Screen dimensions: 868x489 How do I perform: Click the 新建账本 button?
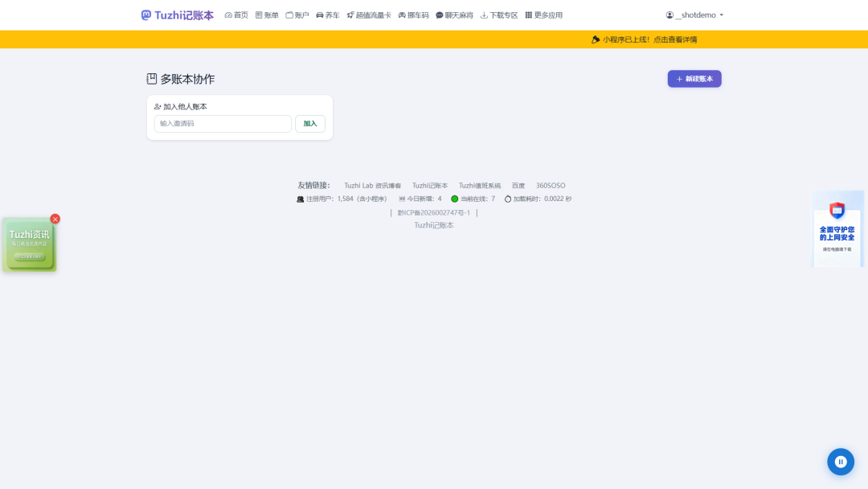[694, 79]
